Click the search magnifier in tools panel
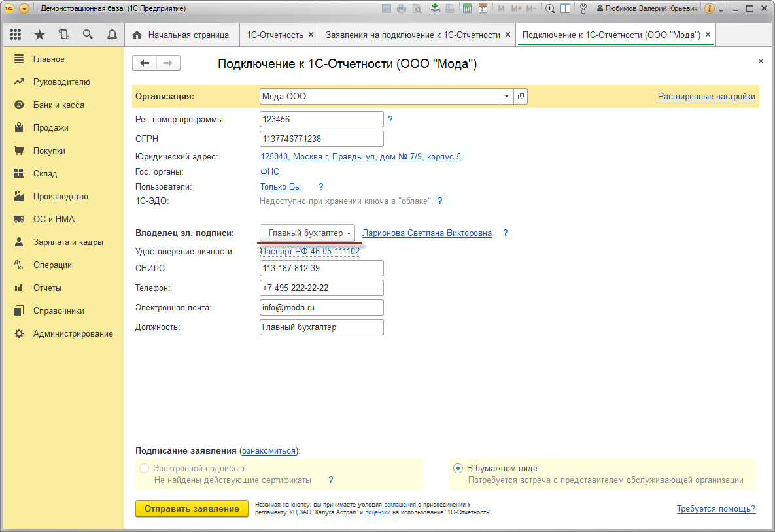 (x=88, y=34)
